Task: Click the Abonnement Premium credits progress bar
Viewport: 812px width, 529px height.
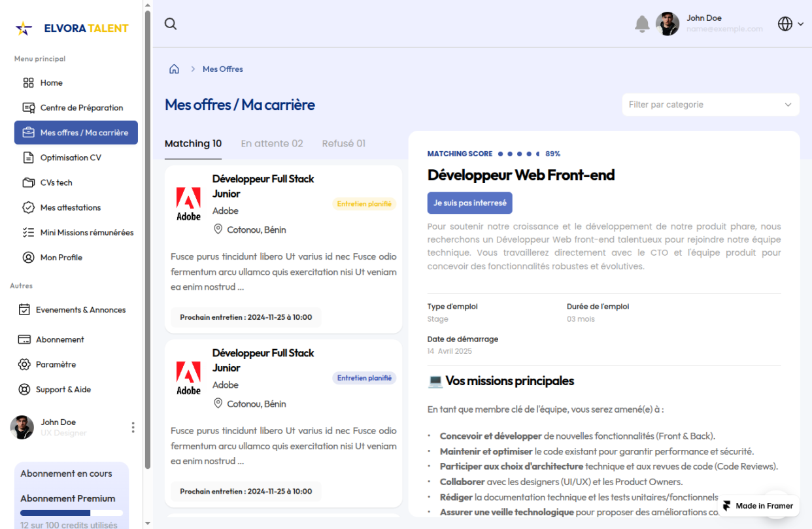Action: click(x=71, y=513)
